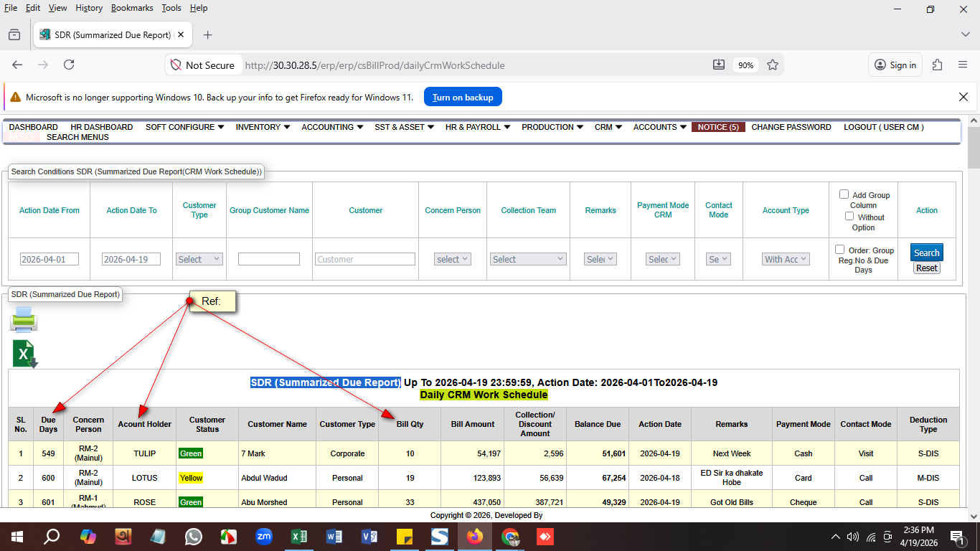Check Order: Group Reg.No & Due Days

(x=840, y=250)
